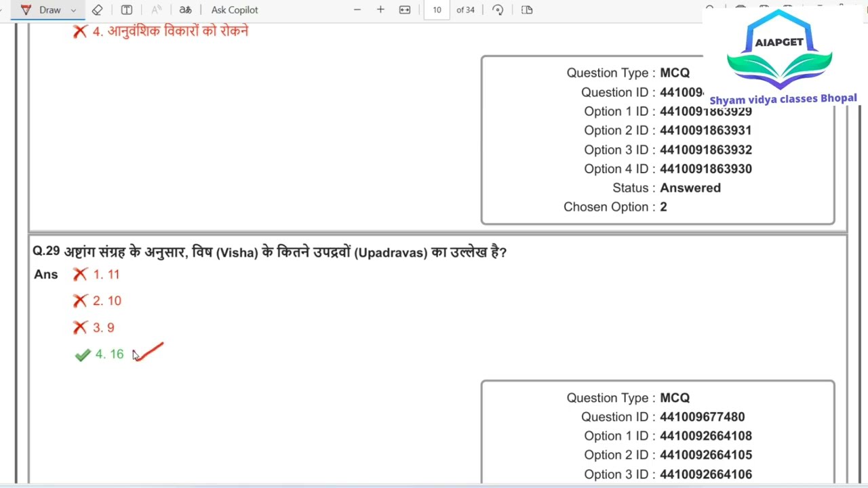This screenshot has height=488, width=868.
Task: Select the Erase tool
Action: tap(97, 9)
